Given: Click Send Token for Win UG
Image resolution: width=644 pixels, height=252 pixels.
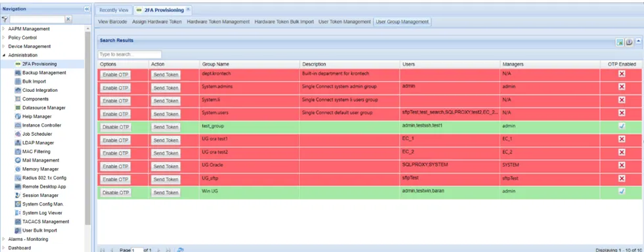Looking at the screenshot, I should click(x=166, y=192).
